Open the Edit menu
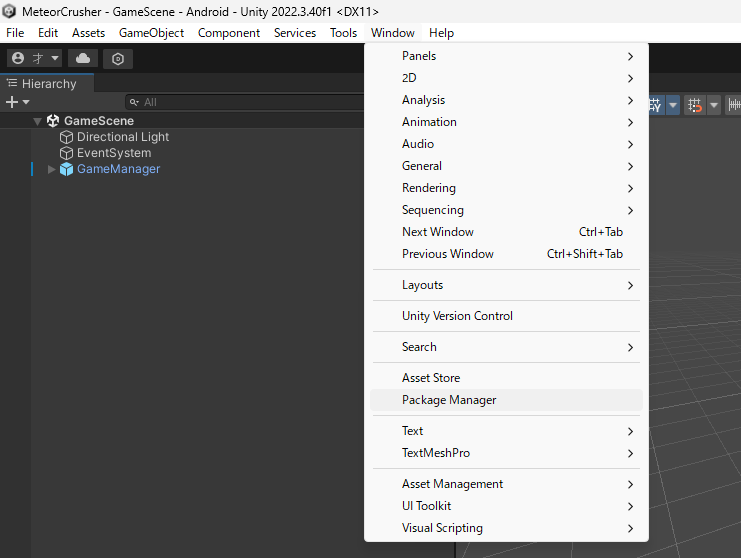The height and width of the screenshot is (558, 741). click(48, 33)
